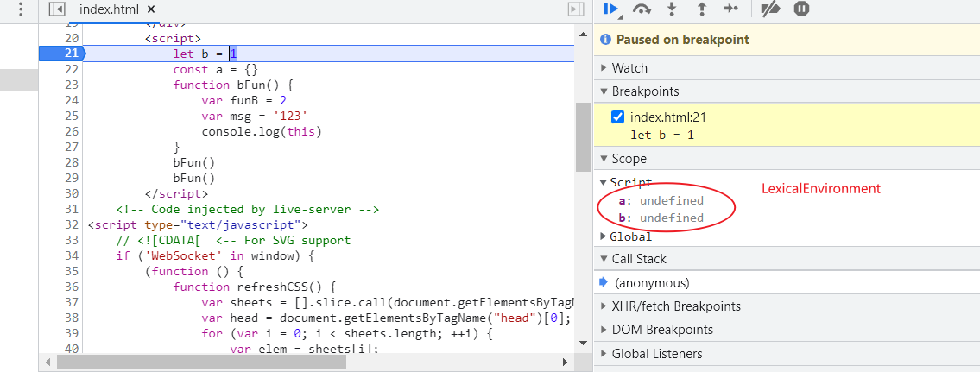Click "var msg = '123'" code line
This screenshot has height=372, width=980.
coord(255,116)
